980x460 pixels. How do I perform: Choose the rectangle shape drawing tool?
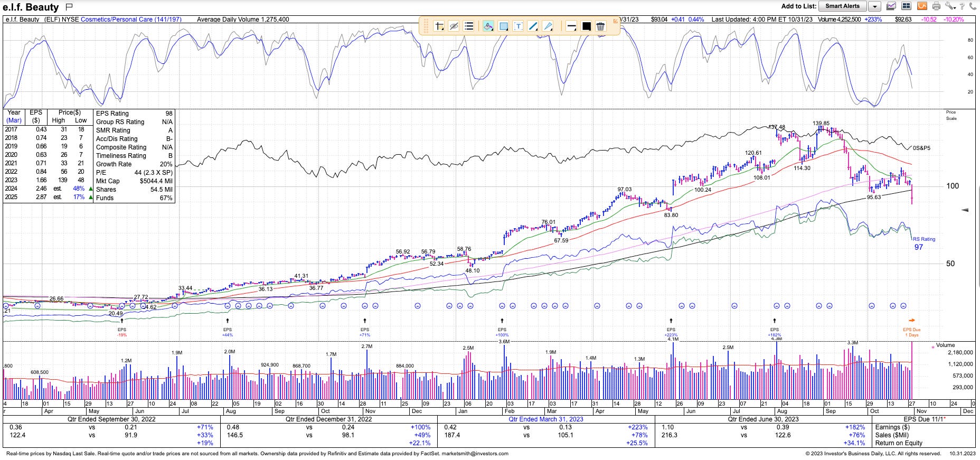pos(504,26)
